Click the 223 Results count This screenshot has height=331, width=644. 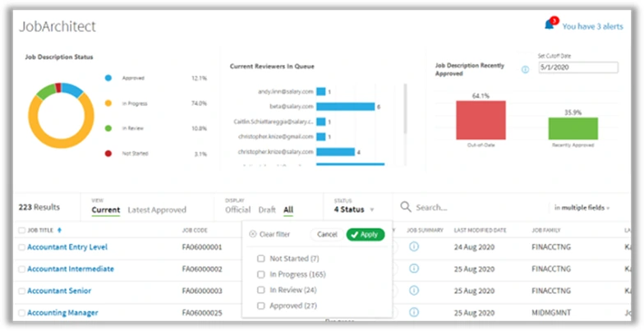39,207
